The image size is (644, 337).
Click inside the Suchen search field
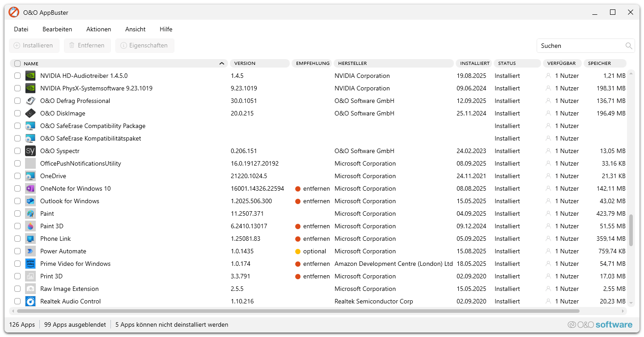577,46
